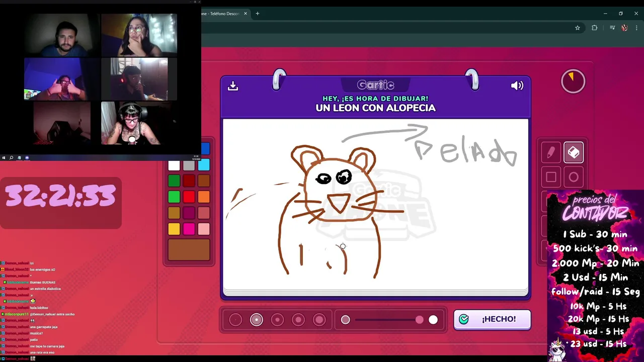Pick the dark red color swatch
Screen dimensions: 644x362
pos(189,181)
